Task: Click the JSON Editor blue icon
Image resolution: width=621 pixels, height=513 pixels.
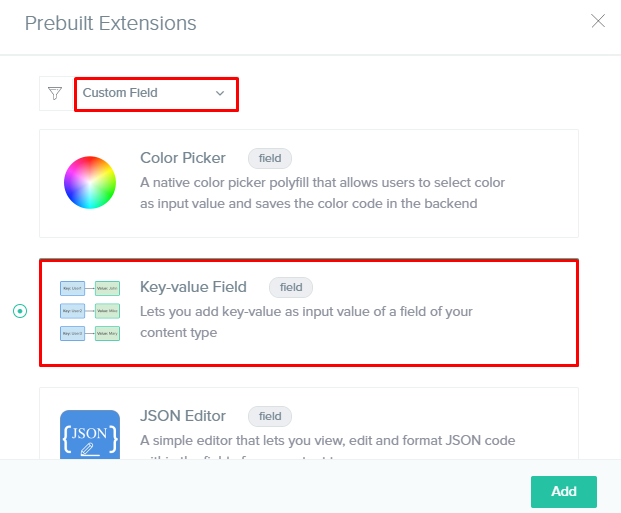Action: [90, 435]
